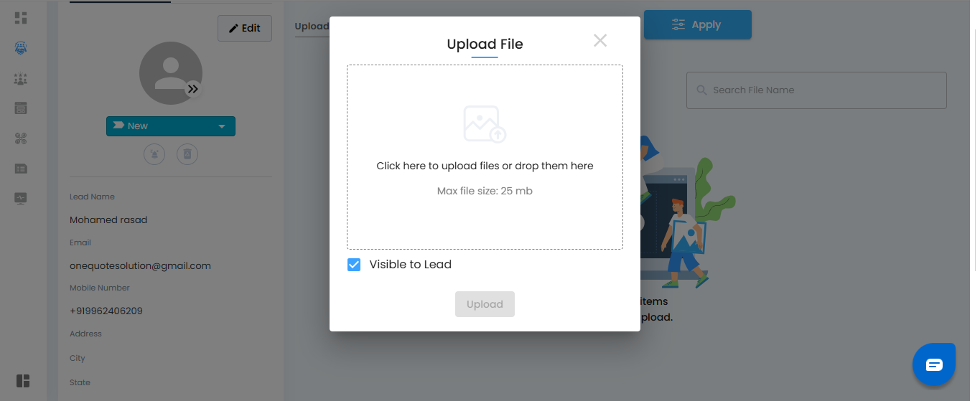Image resolution: width=980 pixels, height=401 pixels.
Task: Click the Edit lead button
Action: click(x=245, y=29)
